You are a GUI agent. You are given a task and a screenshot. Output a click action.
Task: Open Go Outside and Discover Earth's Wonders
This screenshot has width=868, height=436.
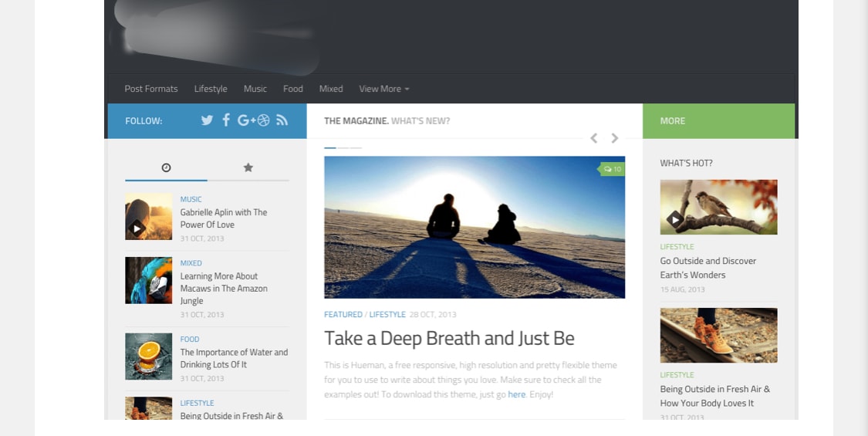(x=708, y=268)
